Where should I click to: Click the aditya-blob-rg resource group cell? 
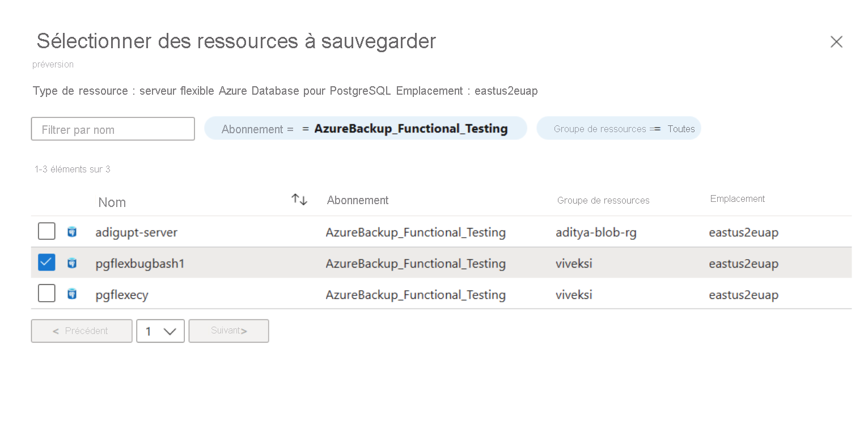[596, 233]
